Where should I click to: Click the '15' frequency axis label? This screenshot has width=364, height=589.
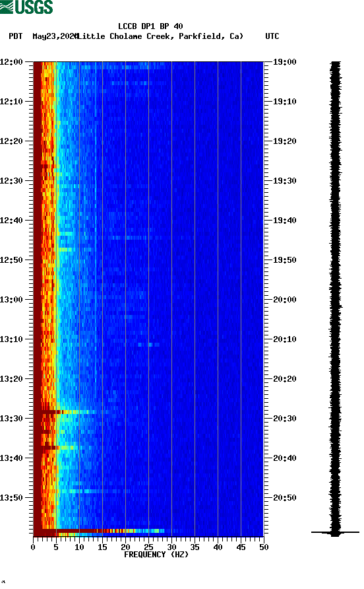[102, 547]
